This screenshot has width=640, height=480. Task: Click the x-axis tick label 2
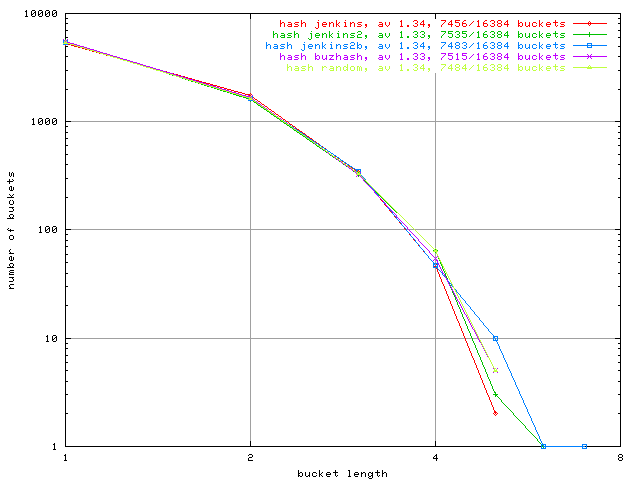coord(250,458)
